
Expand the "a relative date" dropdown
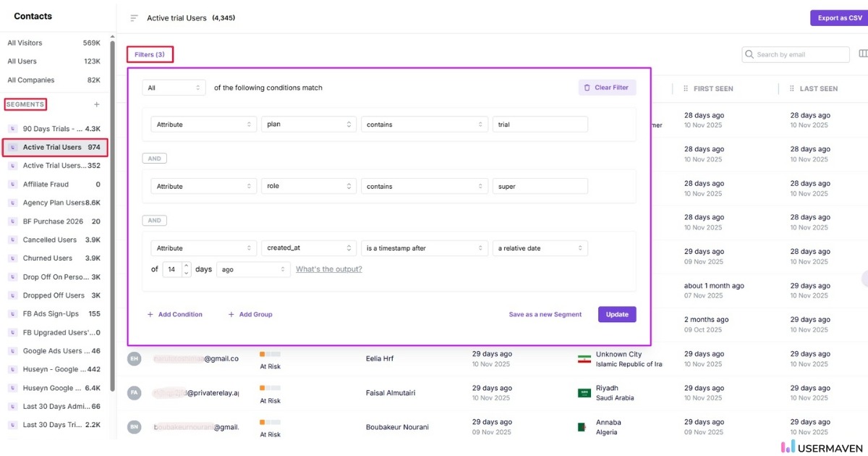point(540,248)
